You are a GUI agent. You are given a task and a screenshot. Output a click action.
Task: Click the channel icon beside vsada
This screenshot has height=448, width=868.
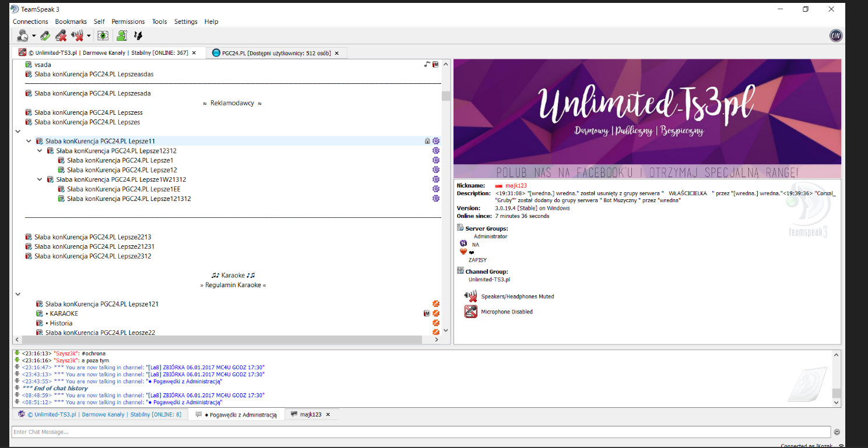[x=29, y=65]
